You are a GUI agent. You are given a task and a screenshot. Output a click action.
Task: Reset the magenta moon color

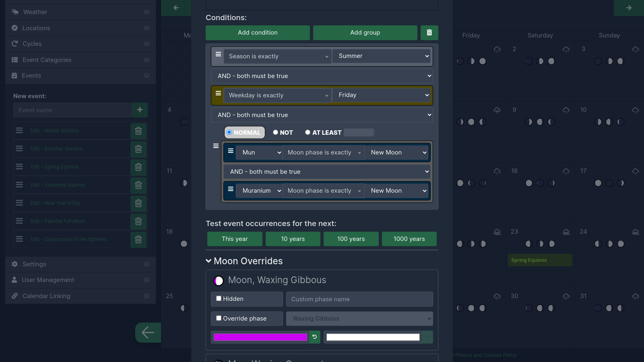pyautogui.click(x=314, y=337)
